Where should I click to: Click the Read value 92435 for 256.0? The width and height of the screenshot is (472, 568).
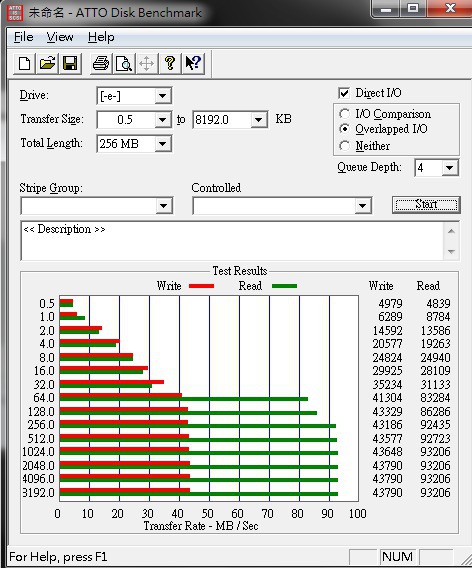(x=435, y=425)
